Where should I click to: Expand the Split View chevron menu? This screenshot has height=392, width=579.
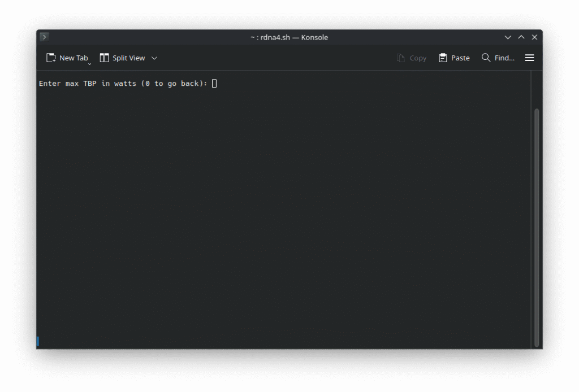point(154,58)
